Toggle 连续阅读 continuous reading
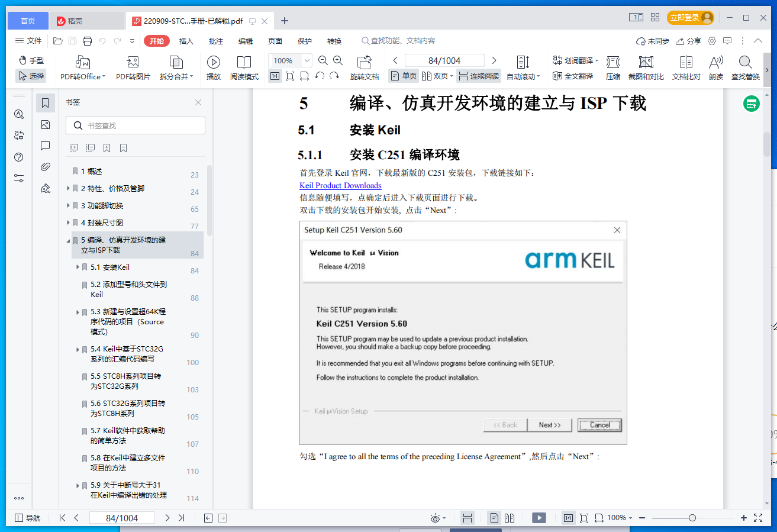 tap(478, 76)
